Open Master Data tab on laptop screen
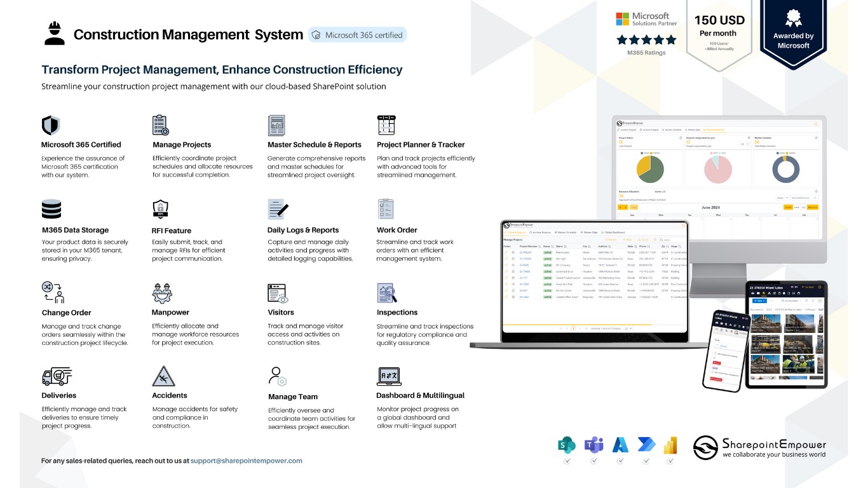Screen dimensions: 868x488 (x=589, y=233)
